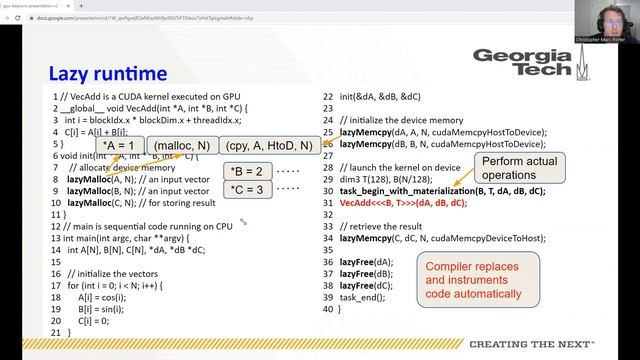Click line 18 A[i] = cos(i)
This screenshot has width=640, height=360.
point(102,298)
